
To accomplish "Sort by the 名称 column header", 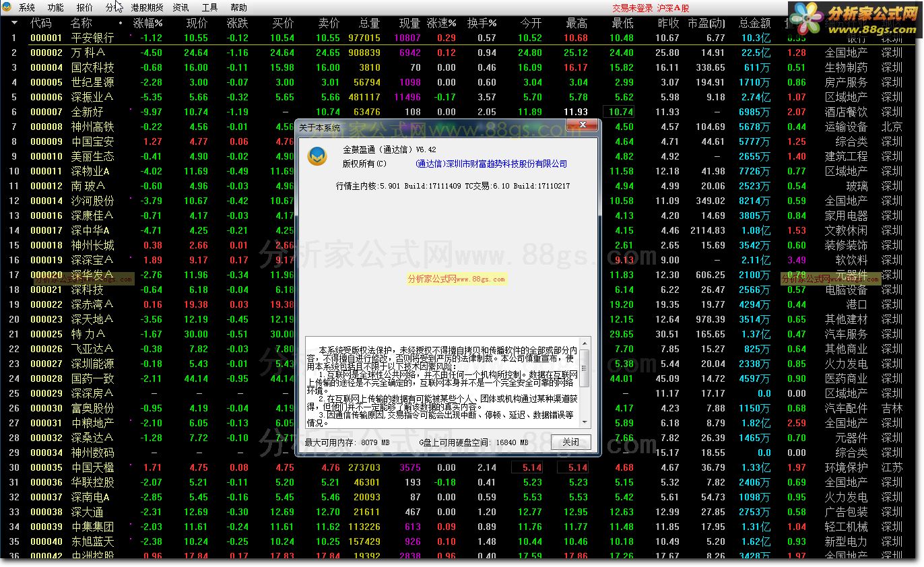I will point(81,23).
